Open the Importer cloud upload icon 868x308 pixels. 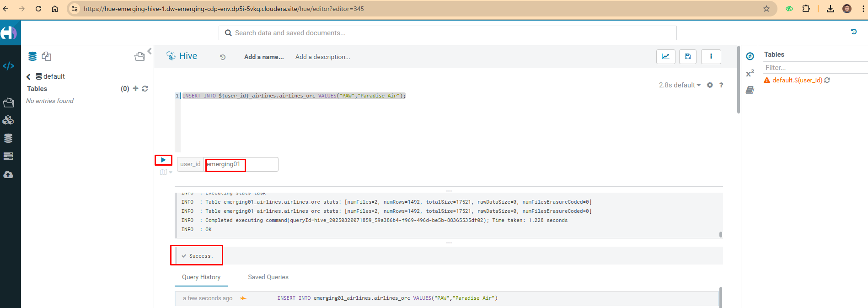(8, 174)
